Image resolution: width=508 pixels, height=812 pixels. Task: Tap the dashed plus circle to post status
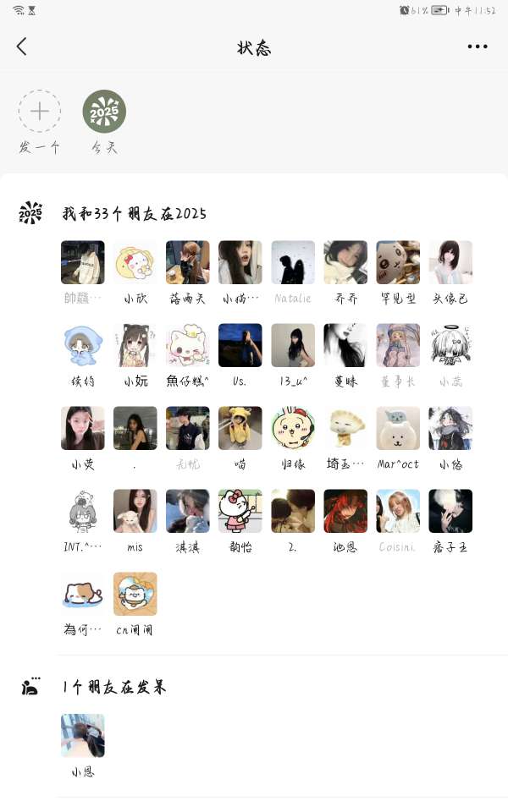pyautogui.click(x=40, y=112)
